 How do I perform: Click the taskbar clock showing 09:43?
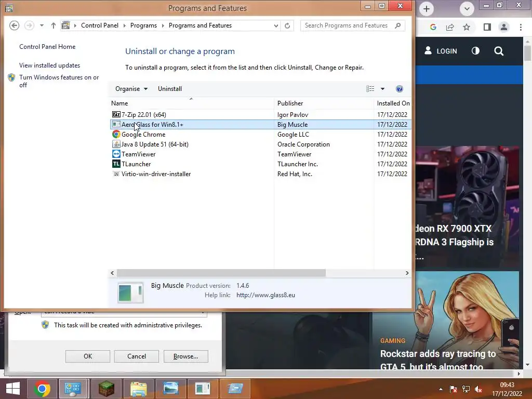click(x=507, y=389)
